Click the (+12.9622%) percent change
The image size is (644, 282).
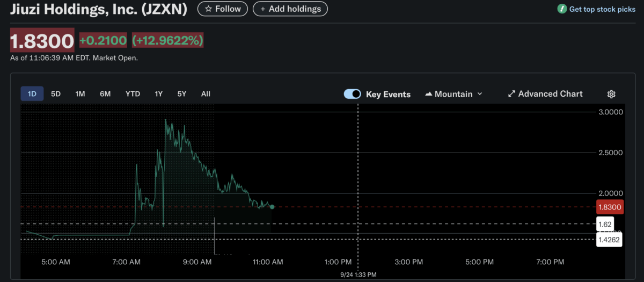[167, 40]
